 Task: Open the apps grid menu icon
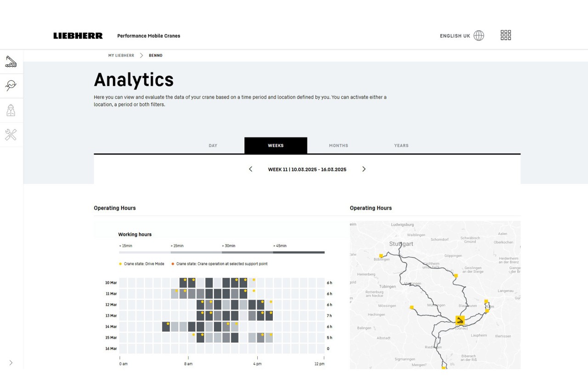point(505,35)
